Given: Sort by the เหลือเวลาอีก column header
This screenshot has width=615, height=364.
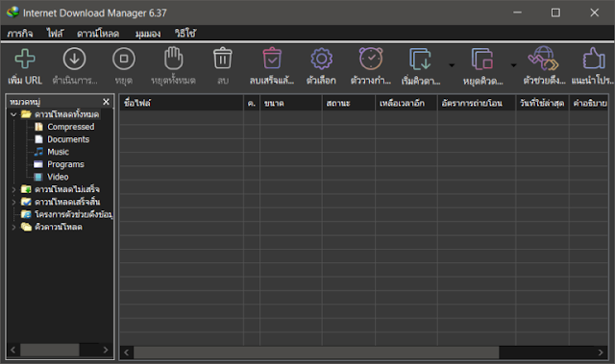Looking at the screenshot, I should (406, 103).
